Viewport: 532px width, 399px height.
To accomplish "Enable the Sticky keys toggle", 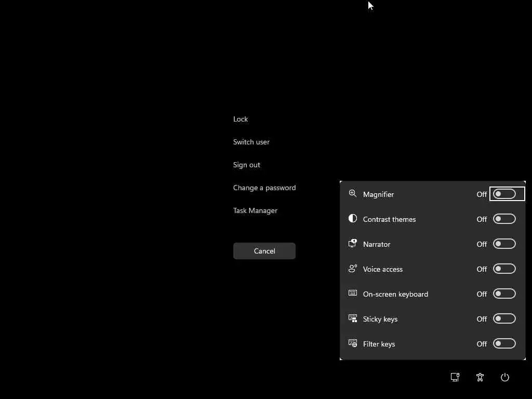I will pos(504,318).
